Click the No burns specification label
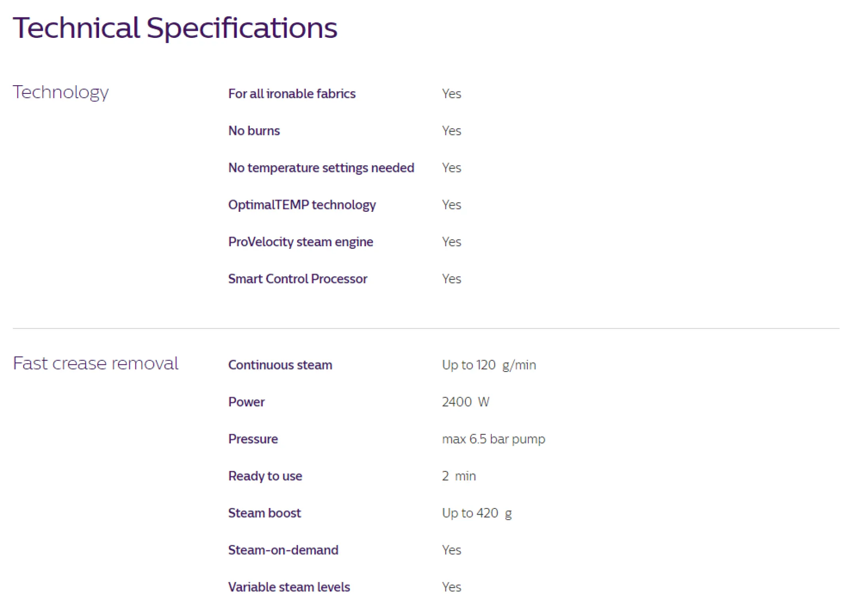Image resolution: width=868 pixels, height=607 pixels. click(x=254, y=131)
